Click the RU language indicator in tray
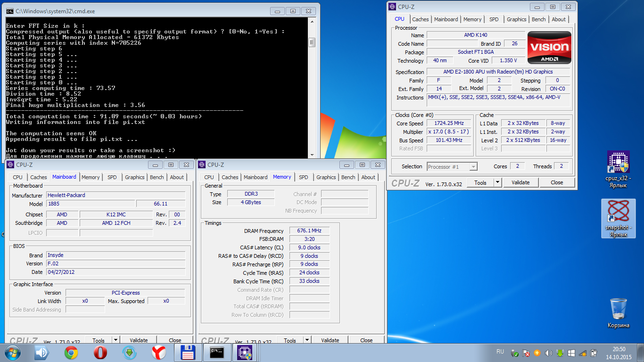The height and width of the screenshot is (362, 644). (x=500, y=352)
